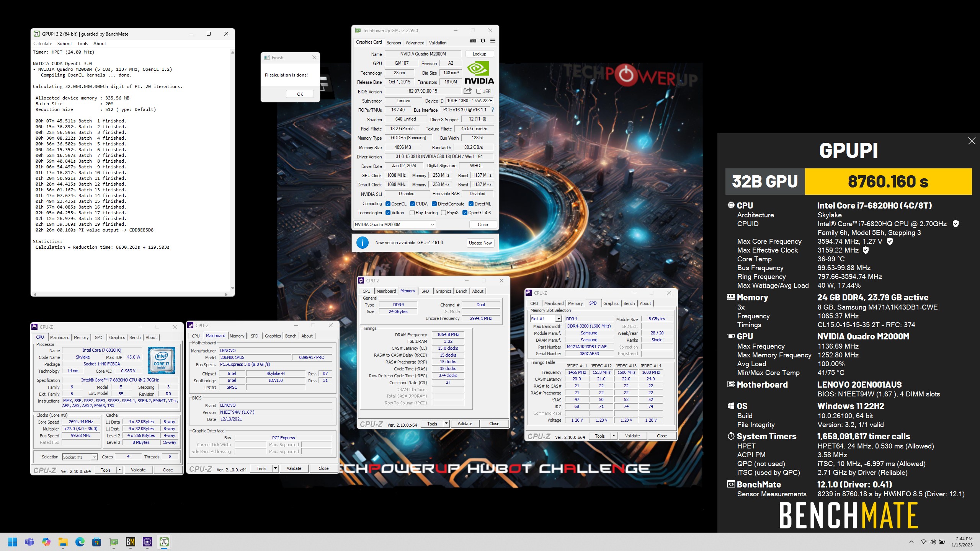
Task: Click the BIOS export share icon in GPU-Z
Action: pos(467,91)
